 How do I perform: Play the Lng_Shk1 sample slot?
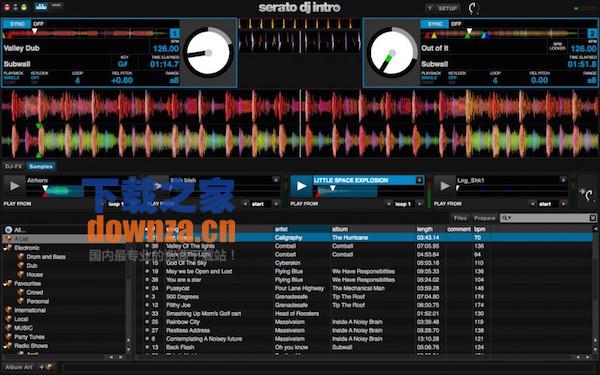click(x=444, y=186)
